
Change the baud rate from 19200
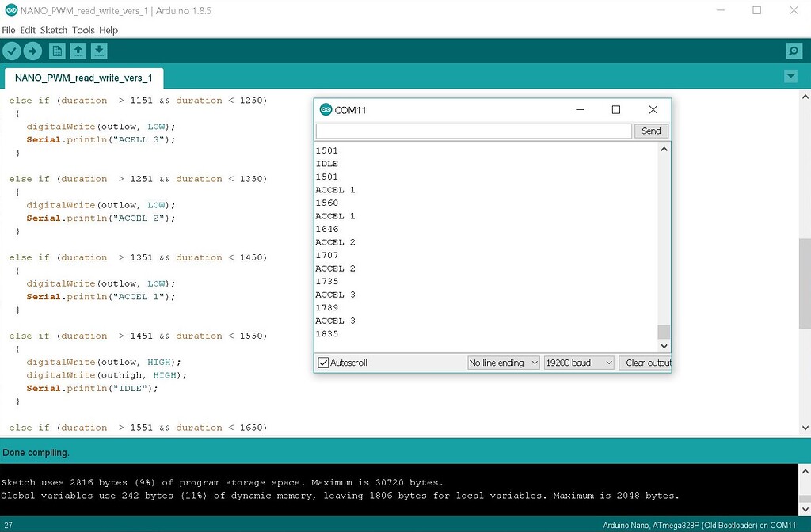coord(578,362)
